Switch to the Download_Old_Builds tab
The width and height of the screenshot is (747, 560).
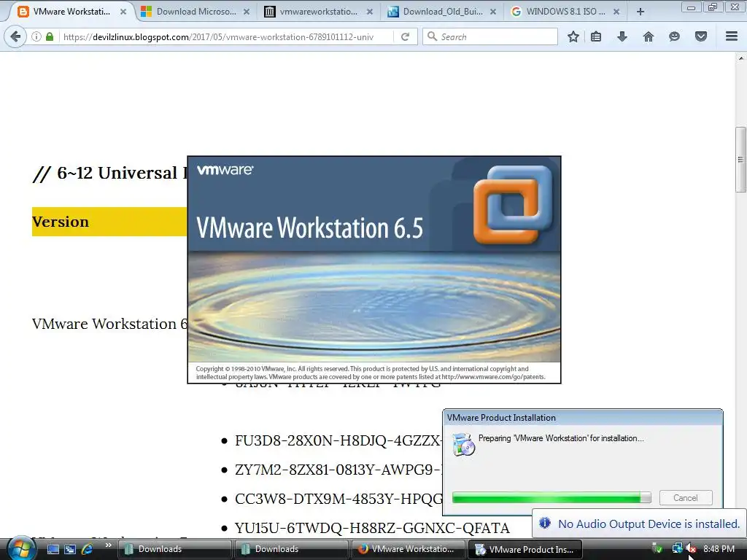tap(442, 12)
